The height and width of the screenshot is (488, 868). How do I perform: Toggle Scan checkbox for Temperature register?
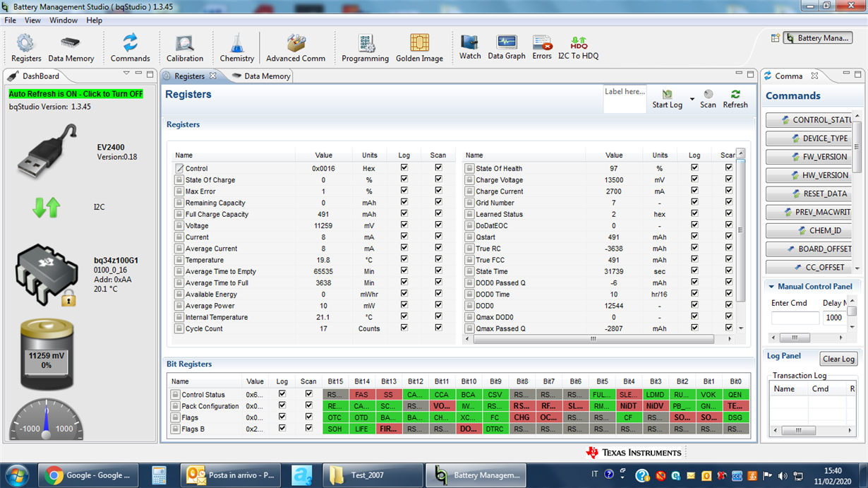[438, 259]
